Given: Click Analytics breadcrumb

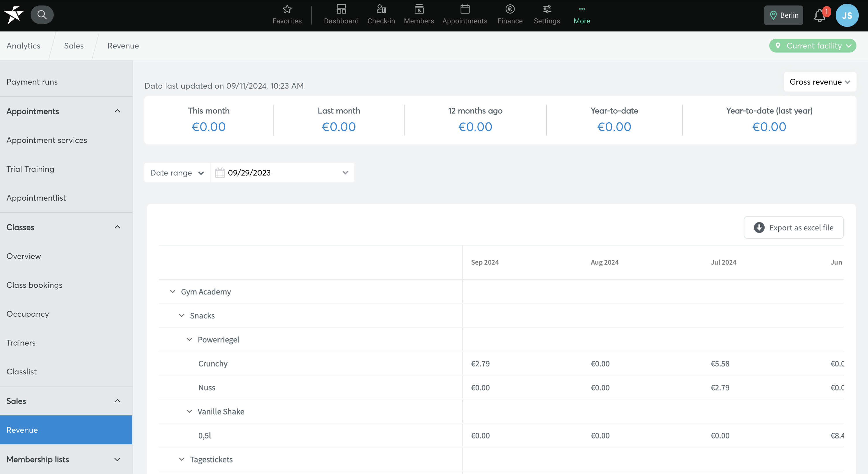Looking at the screenshot, I should point(23,46).
